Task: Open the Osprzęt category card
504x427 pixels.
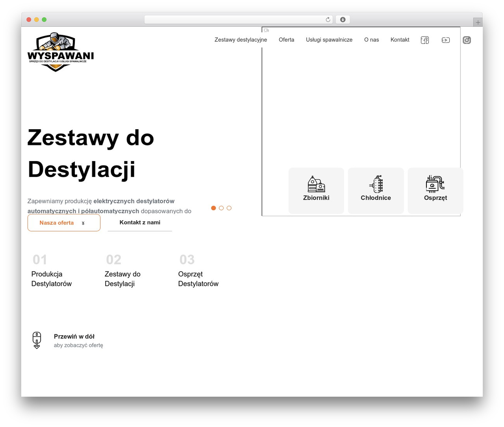Action: 435,191
